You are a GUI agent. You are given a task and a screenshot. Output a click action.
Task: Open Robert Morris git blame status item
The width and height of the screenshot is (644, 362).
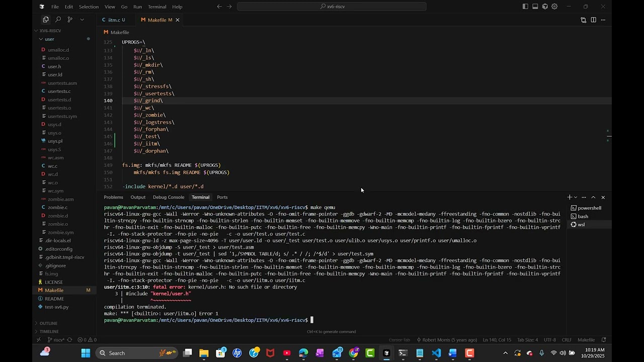[x=446, y=340]
